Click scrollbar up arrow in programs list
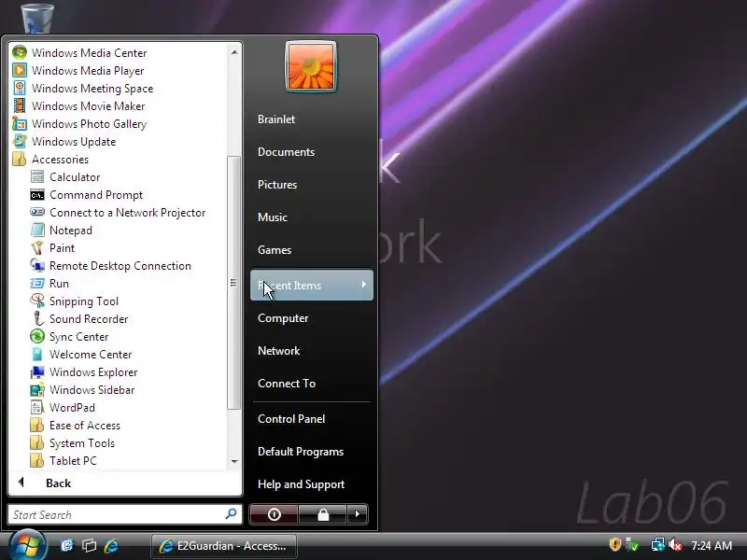Screen dimensions: 747x560 tap(234, 52)
